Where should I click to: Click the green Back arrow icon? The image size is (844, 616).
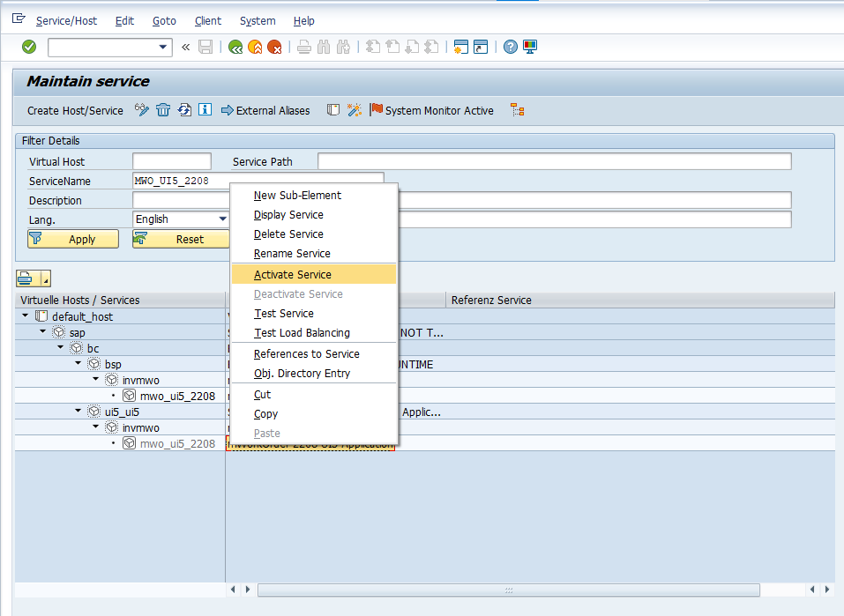pos(235,47)
